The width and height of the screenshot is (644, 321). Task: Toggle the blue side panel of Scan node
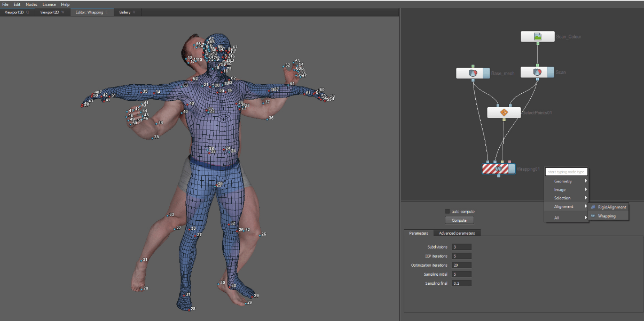pyautogui.click(x=551, y=72)
